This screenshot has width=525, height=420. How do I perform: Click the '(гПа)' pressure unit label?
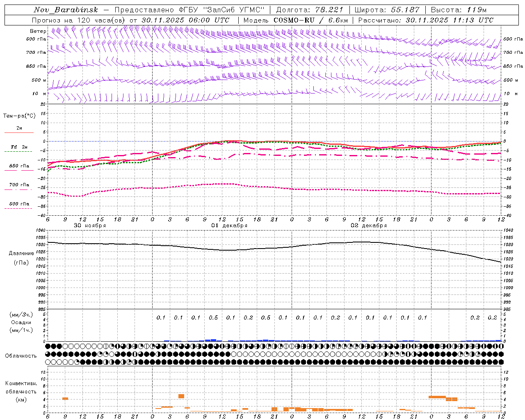21,263
